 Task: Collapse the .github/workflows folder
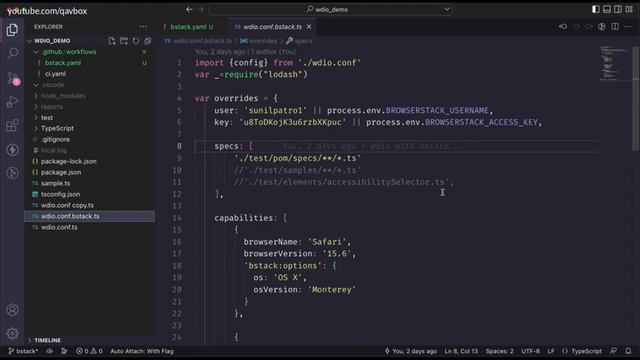point(69,52)
